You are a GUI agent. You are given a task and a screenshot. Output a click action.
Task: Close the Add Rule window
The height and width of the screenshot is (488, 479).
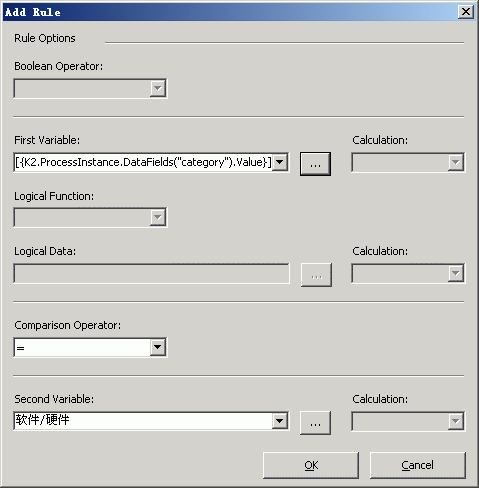pos(466,12)
